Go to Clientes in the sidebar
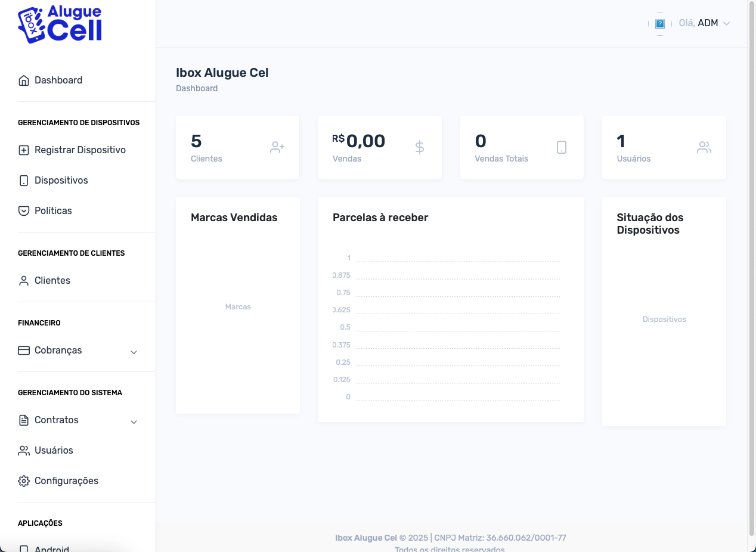 pyautogui.click(x=52, y=281)
